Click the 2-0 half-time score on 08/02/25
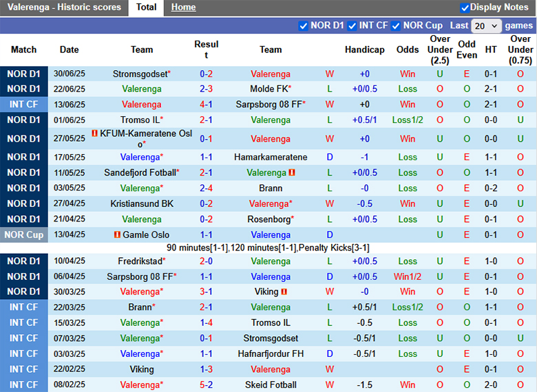Viewport: 537px width, 392px height. coord(491,385)
